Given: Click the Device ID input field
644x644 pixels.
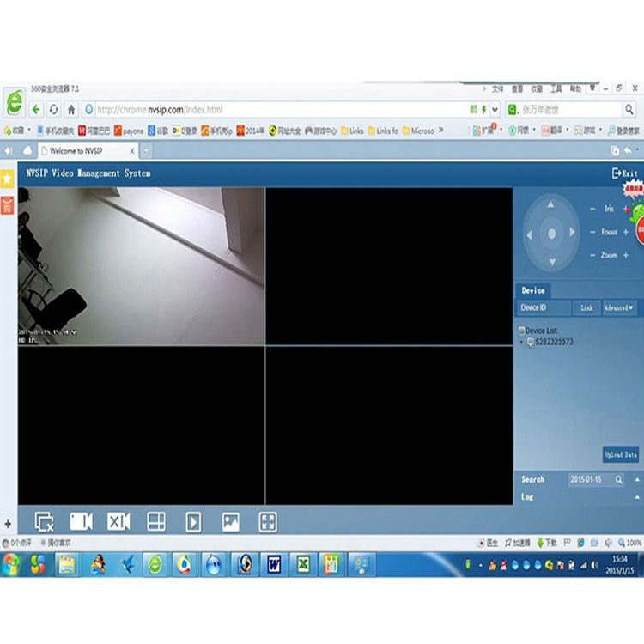Looking at the screenshot, I should pos(544,307).
